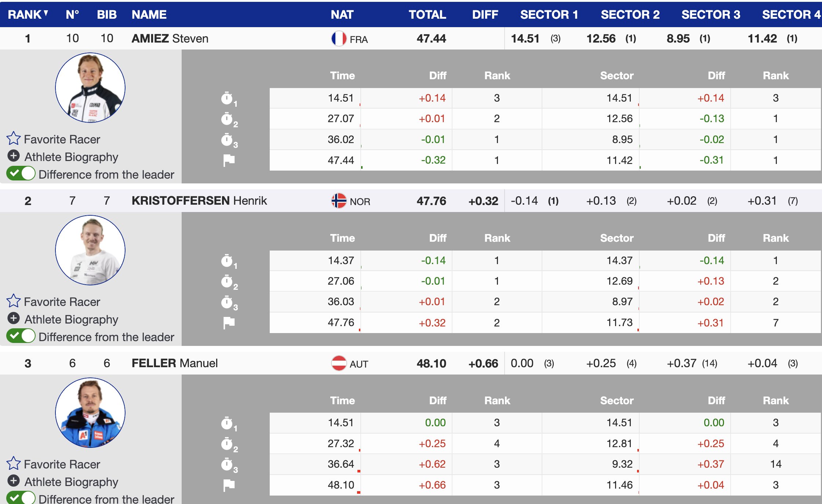Image resolution: width=822 pixels, height=504 pixels.
Task: Click the SECTOR 1 column header
Action: pyautogui.click(x=549, y=15)
